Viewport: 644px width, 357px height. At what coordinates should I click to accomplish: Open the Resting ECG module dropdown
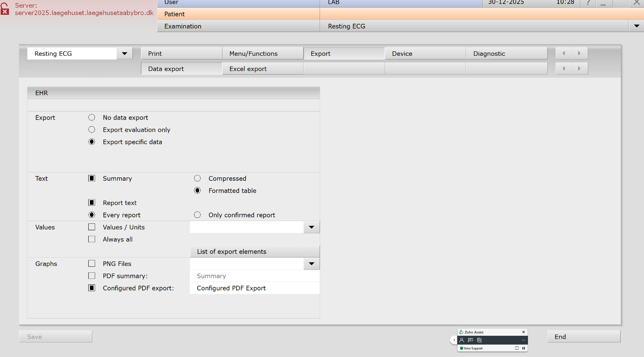point(124,54)
